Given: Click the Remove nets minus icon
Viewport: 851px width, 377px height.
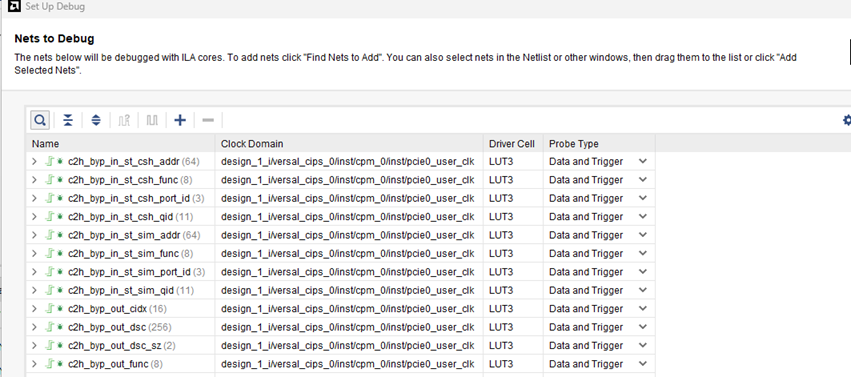Looking at the screenshot, I should [x=208, y=120].
